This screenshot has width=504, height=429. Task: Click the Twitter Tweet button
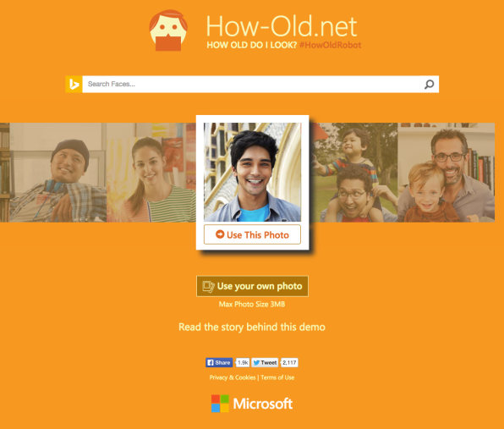point(265,363)
